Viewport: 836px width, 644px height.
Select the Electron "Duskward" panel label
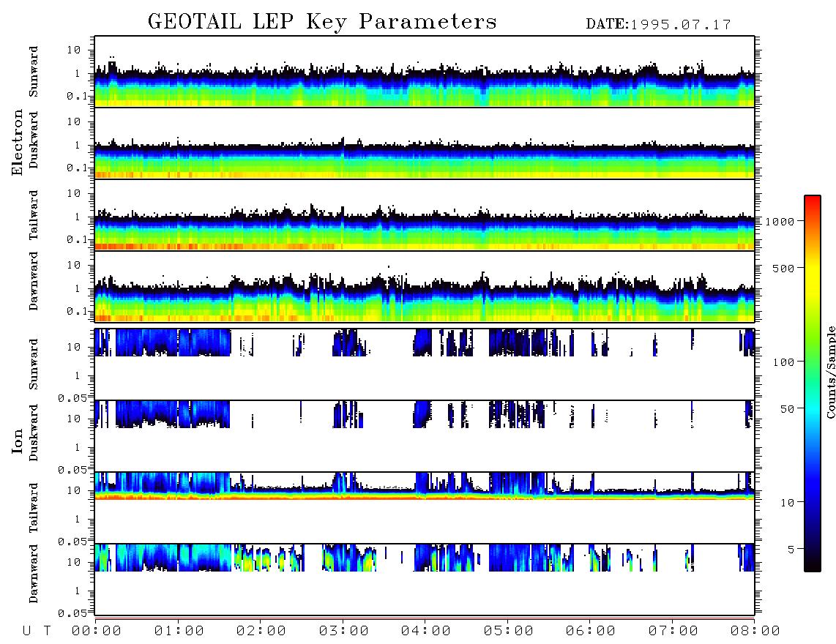33,140
